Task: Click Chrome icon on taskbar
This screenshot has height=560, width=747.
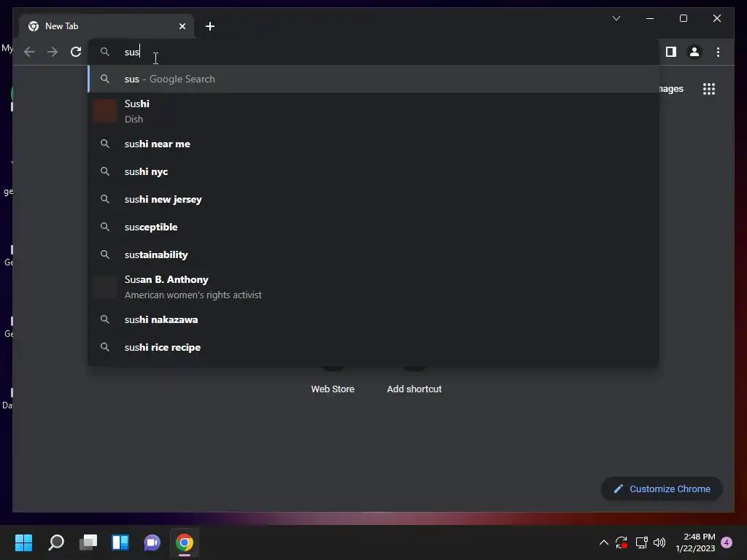Action: coord(185,542)
